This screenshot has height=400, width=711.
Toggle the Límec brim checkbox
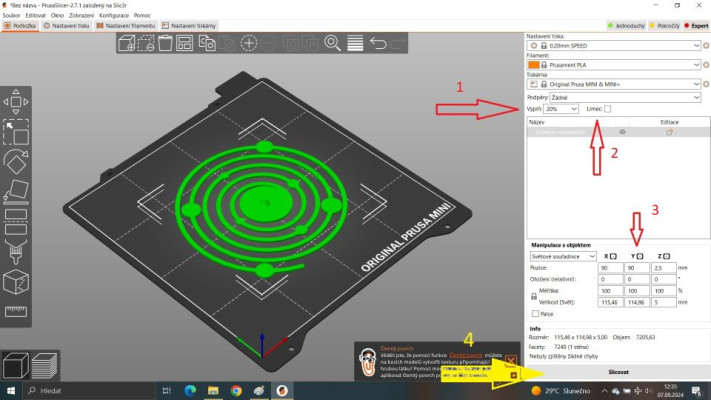tap(607, 109)
